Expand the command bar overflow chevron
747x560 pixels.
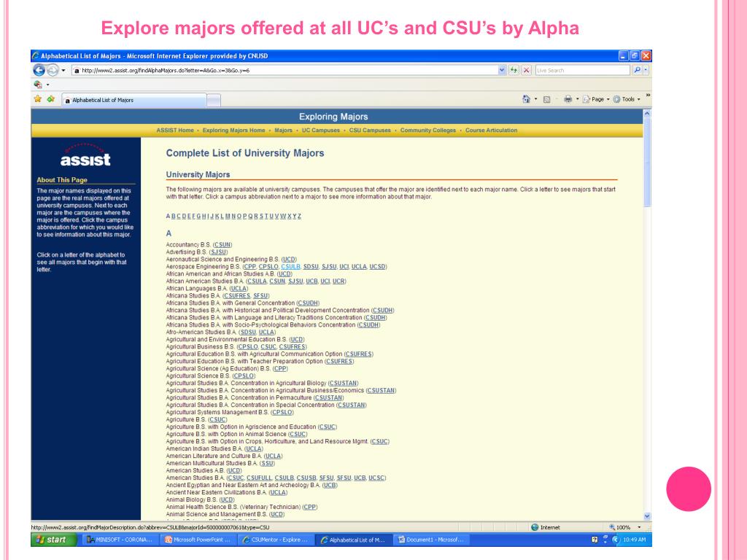(648, 96)
